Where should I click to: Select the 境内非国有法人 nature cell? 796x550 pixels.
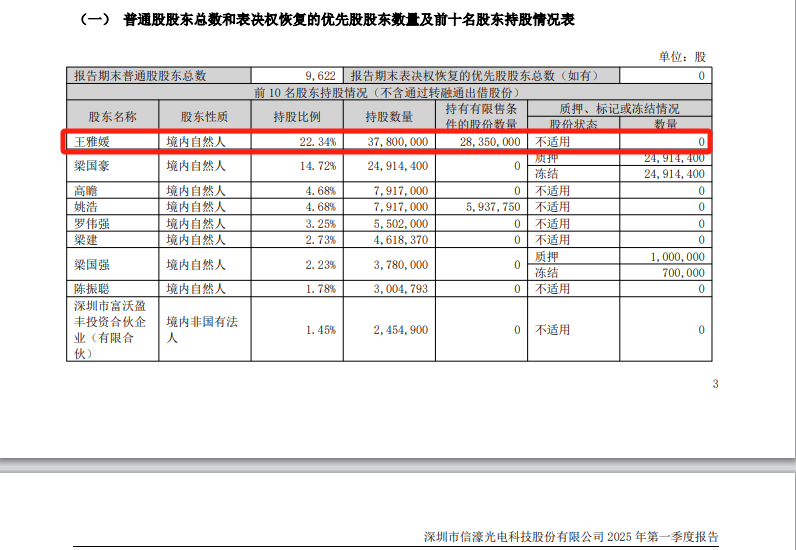(205, 330)
